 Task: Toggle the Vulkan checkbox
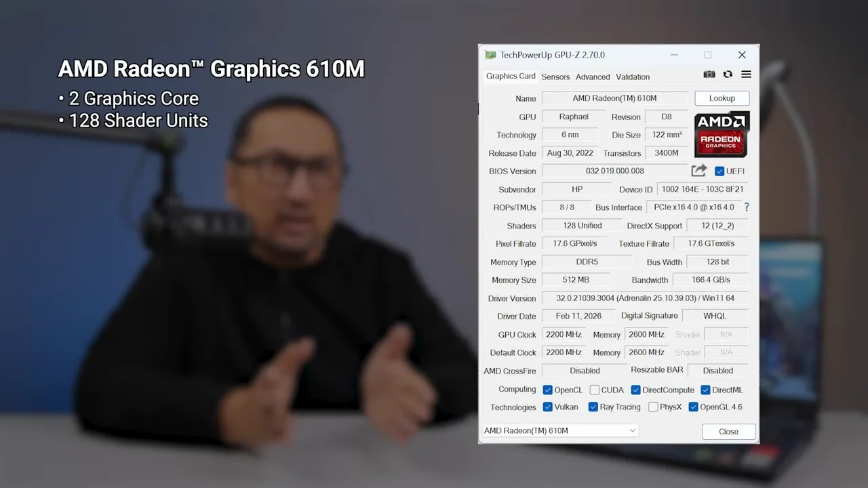pyautogui.click(x=548, y=407)
